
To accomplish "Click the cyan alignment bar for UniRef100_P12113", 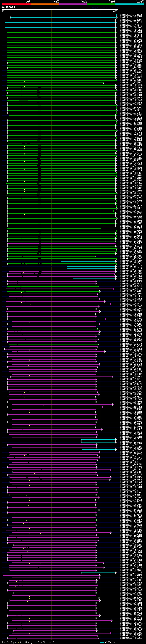I will tap(61, 15).
